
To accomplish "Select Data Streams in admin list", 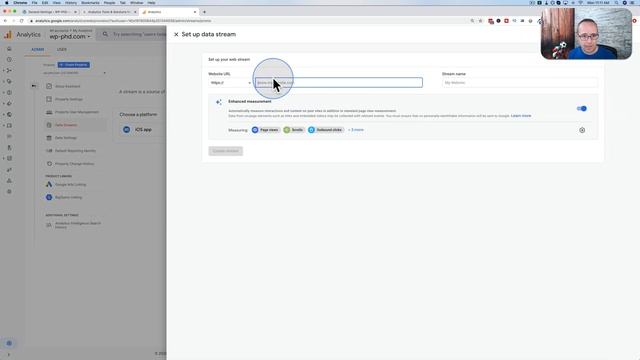I will pos(66,125).
